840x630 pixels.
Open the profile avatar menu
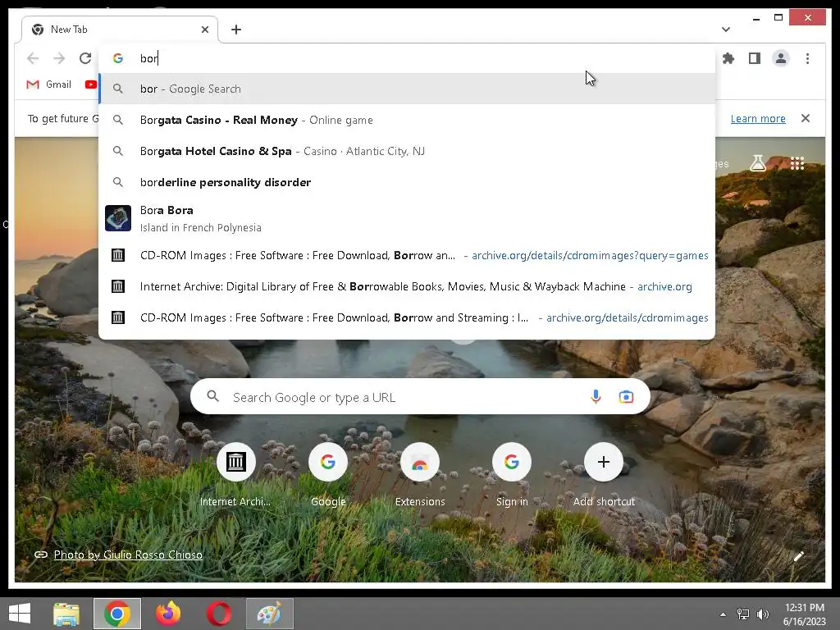pyautogui.click(x=781, y=58)
